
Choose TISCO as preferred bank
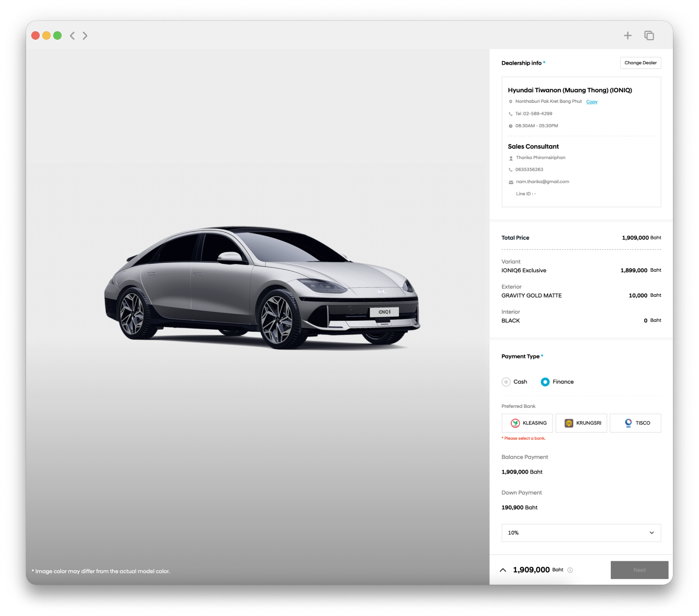click(x=635, y=423)
